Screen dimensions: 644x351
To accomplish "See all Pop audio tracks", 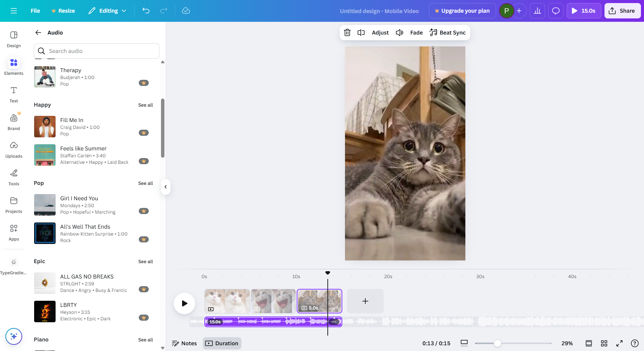I will [145, 183].
